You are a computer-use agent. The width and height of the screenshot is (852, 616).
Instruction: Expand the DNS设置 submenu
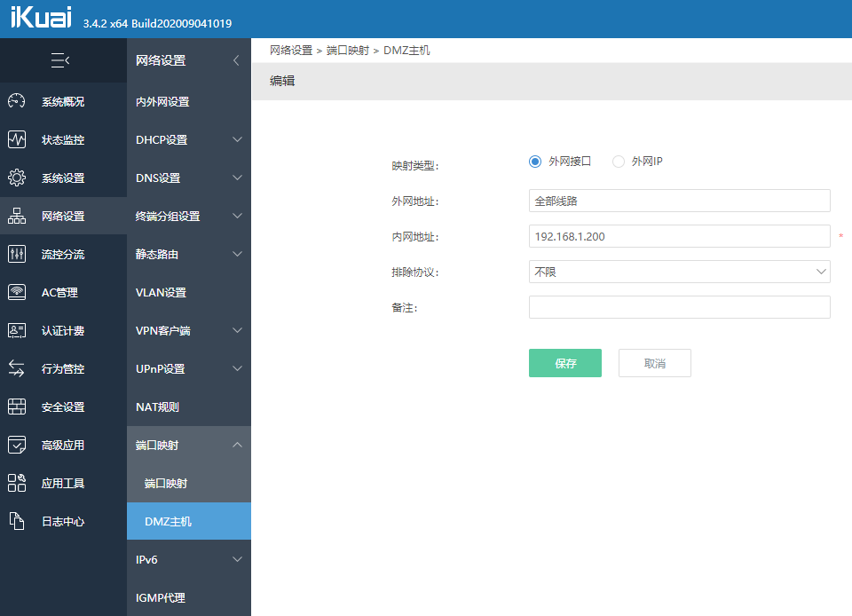pyautogui.click(x=238, y=178)
